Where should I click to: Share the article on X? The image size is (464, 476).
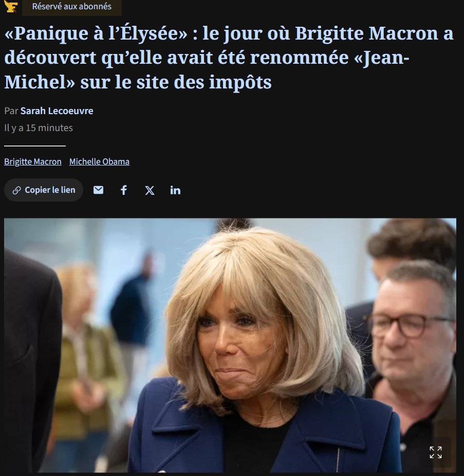(x=150, y=190)
